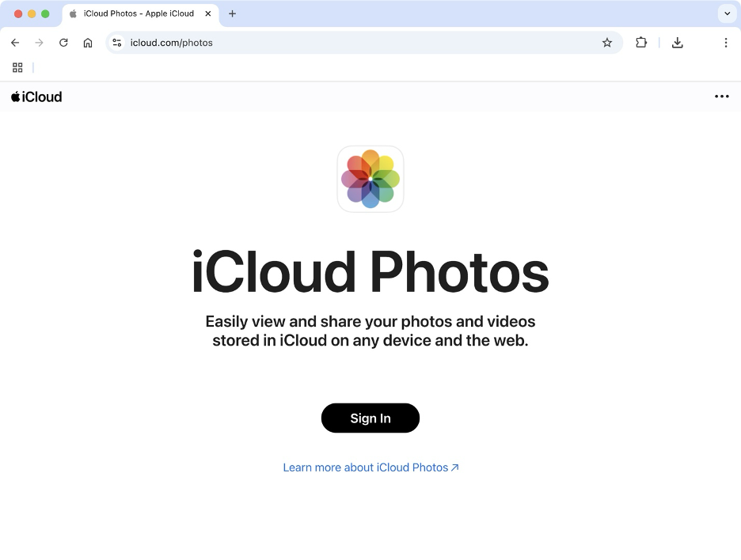Open the browser three-dot menu
Screen dimensions: 741x560
(x=726, y=43)
